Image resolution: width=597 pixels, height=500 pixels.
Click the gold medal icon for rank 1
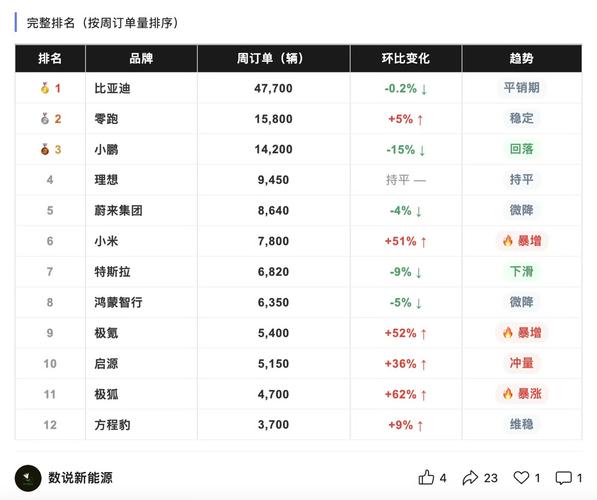pos(45,88)
